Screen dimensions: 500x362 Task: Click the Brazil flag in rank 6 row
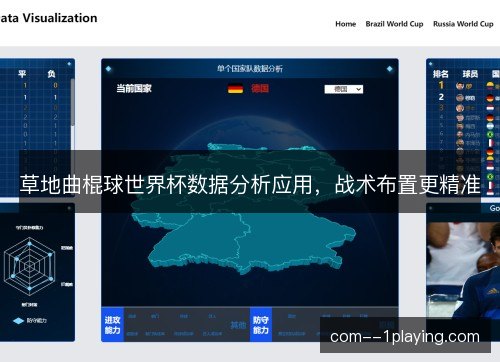[490, 134]
